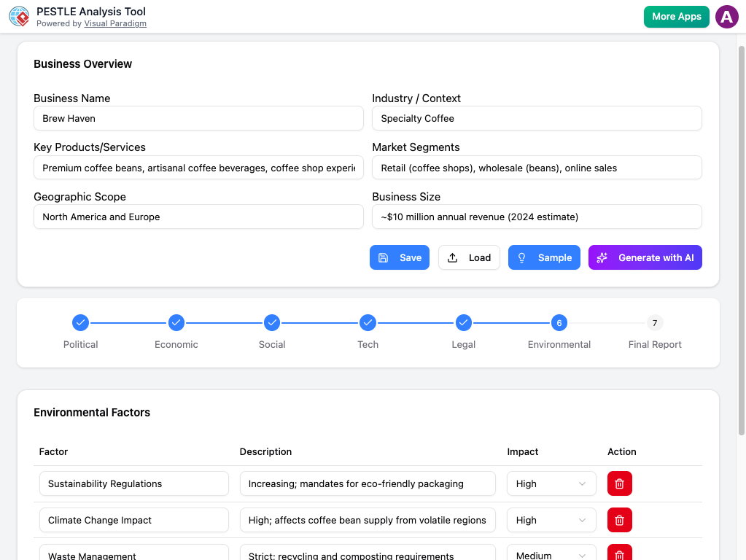The height and width of the screenshot is (560, 746).
Task: Click the Business Name input field
Action: [198, 118]
